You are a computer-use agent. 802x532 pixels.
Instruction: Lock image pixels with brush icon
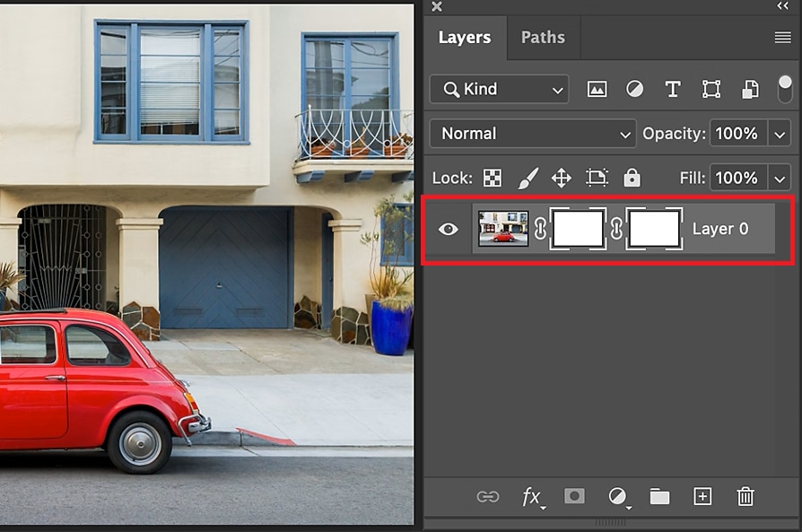point(527,178)
